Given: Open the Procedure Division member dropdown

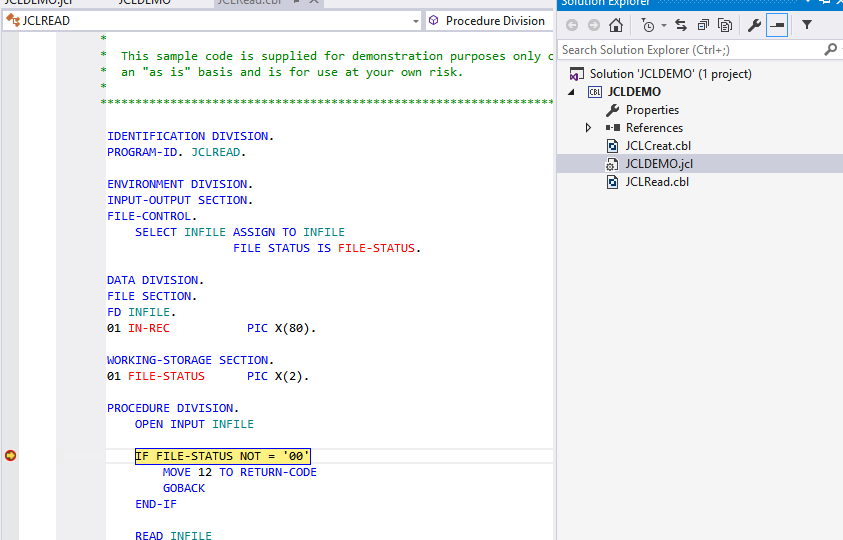Looking at the screenshot, I should pos(490,20).
